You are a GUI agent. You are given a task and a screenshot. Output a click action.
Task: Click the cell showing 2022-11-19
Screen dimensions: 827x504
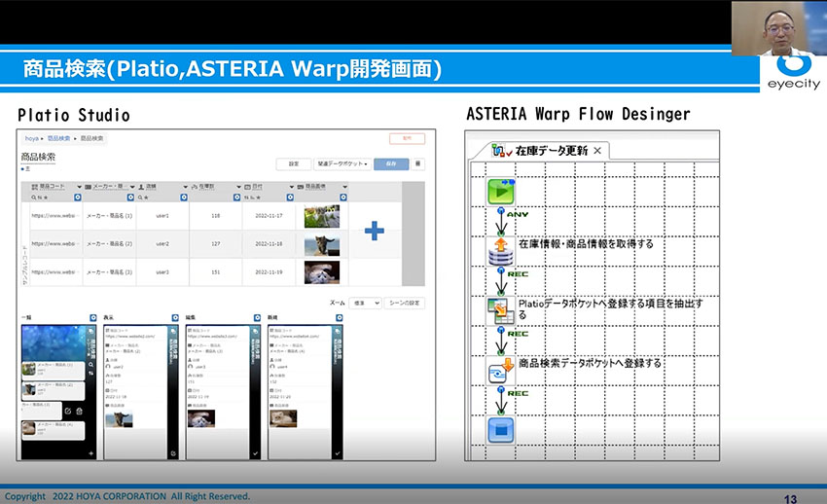point(269,272)
